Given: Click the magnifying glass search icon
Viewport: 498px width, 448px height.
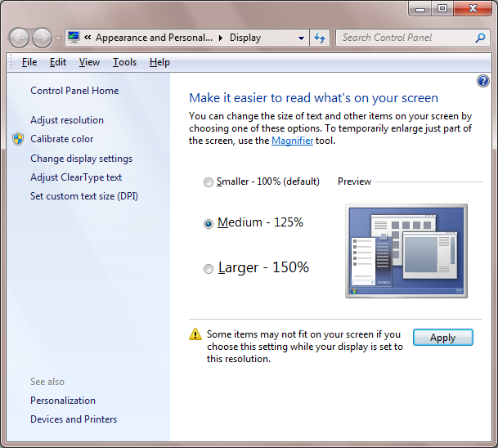Looking at the screenshot, I should 480,38.
